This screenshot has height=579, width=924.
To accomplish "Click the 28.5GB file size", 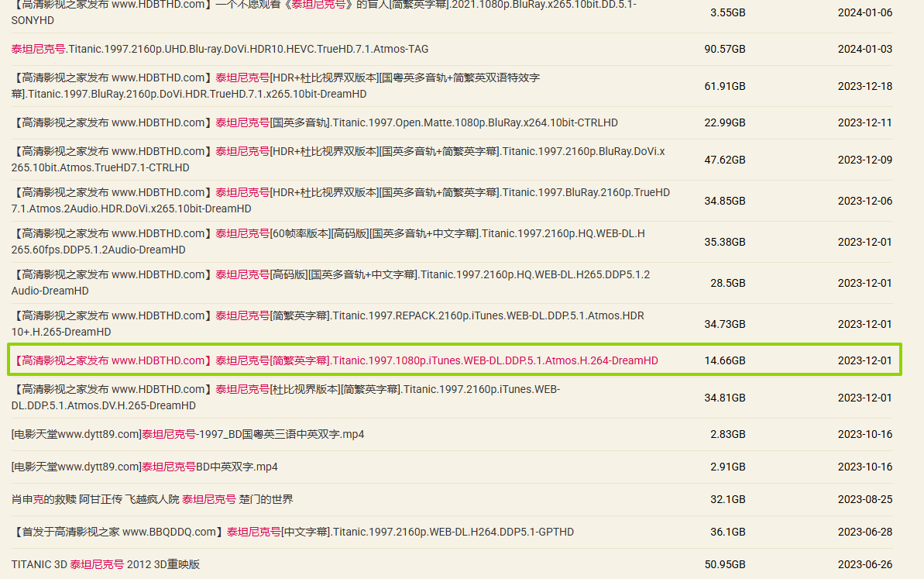I will pos(728,283).
